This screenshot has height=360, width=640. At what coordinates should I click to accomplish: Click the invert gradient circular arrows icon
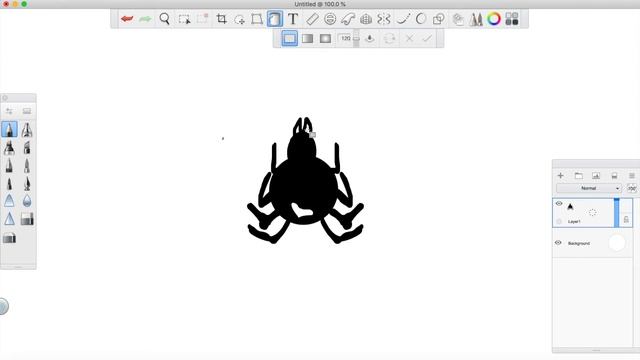(389, 38)
